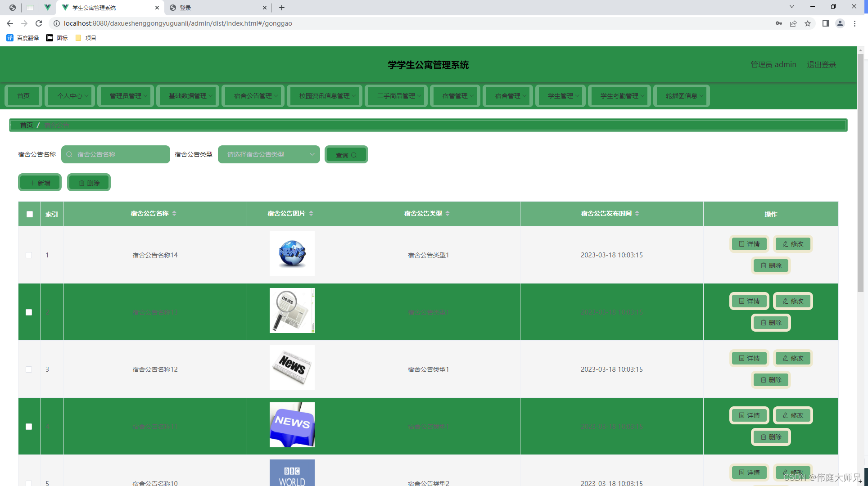The height and width of the screenshot is (486, 868).
Task: Expand the 校园资讯信息管理 menu
Action: 325,96
